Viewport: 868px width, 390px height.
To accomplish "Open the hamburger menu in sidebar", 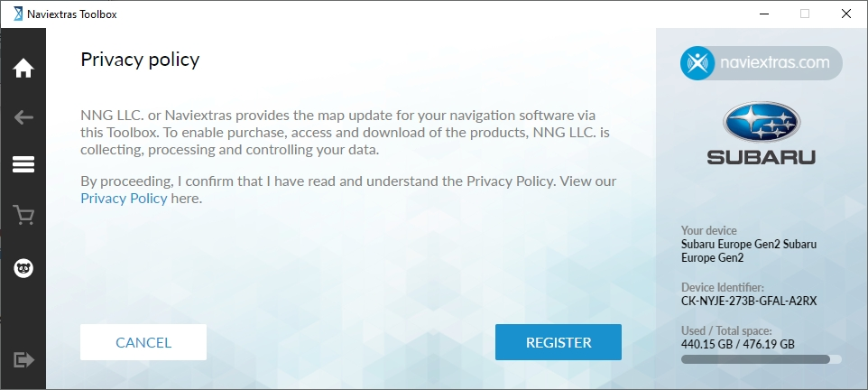I will [23, 164].
